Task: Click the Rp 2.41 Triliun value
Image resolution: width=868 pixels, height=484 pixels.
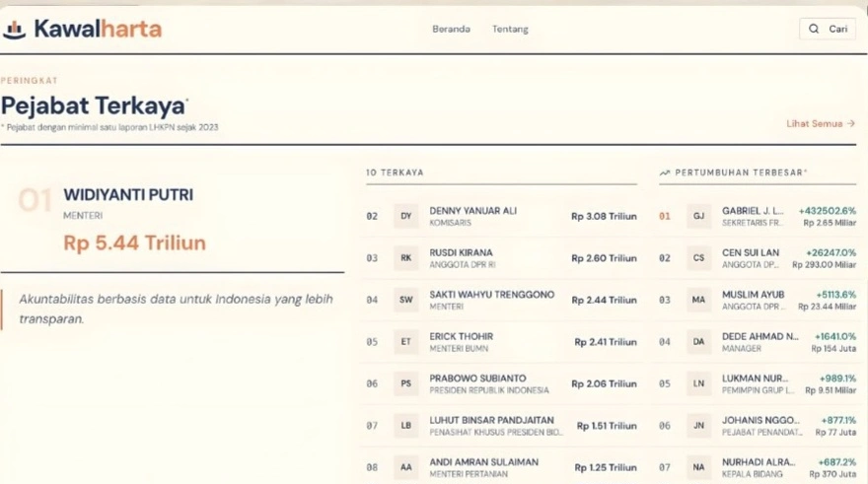Action: [606, 342]
